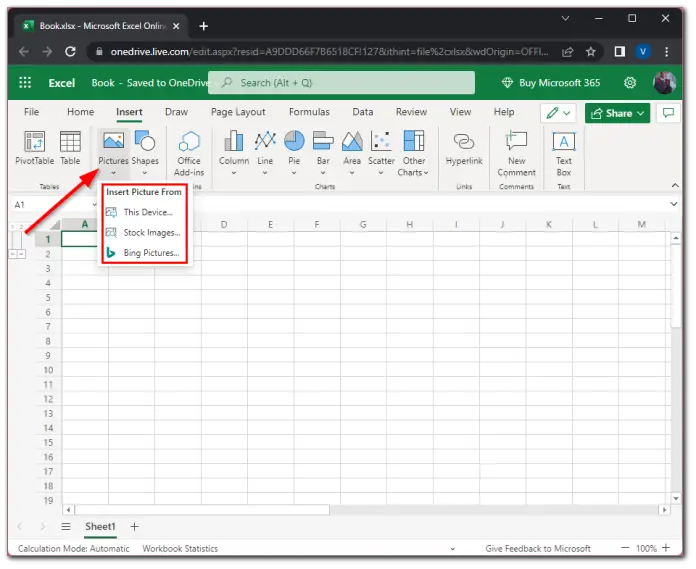
Task: Zoom in with the plus button
Action: click(x=666, y=548)
